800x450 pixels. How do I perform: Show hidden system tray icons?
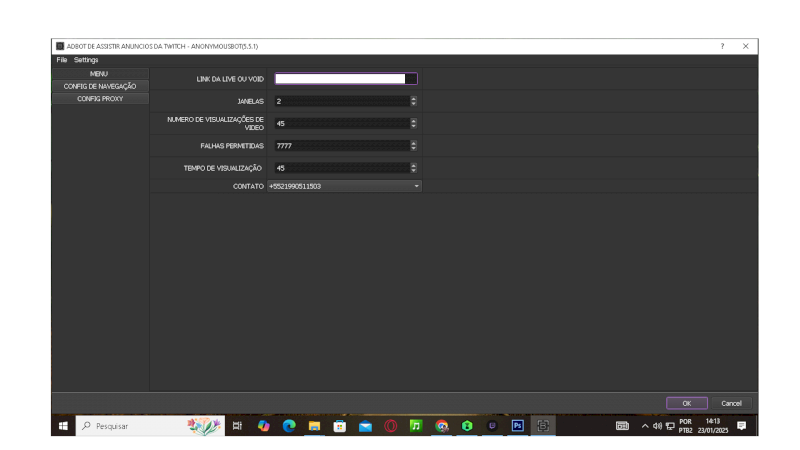click(x=645, y=426)
